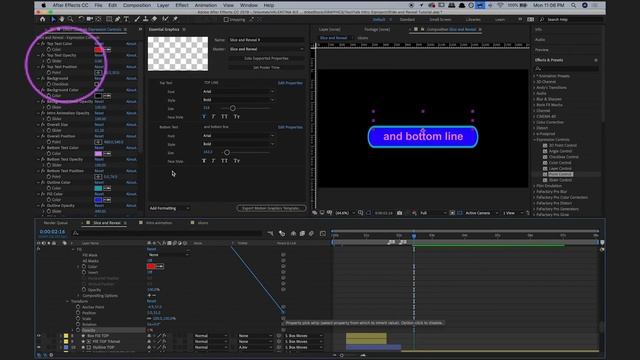The height and width of the screenshot is (360, 640).
Task: Toggle visibility eye of Outline TOP layer
Action: click(39, 347)
